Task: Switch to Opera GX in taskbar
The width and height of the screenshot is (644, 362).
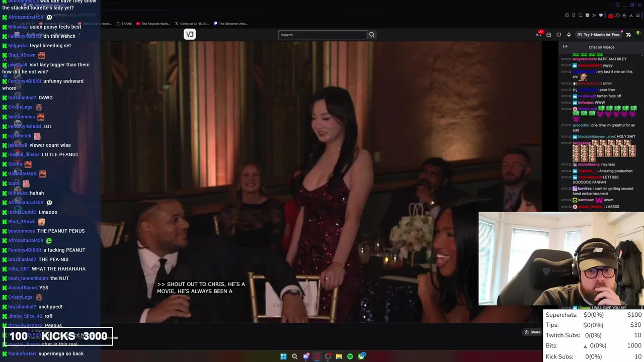Action: 317,356
